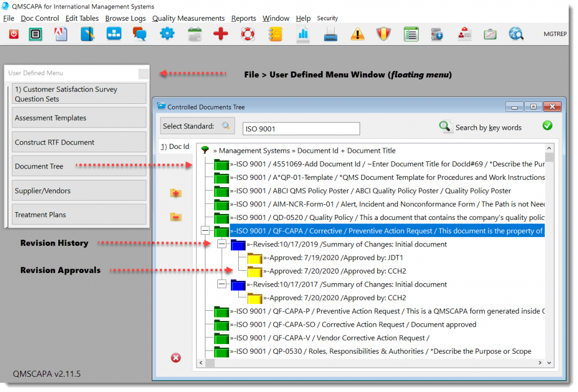Image resolution: width=578 pixels, height=392 pixels.
Task: Click the Treatment Plans button
Action: click(x=79, y=214)
